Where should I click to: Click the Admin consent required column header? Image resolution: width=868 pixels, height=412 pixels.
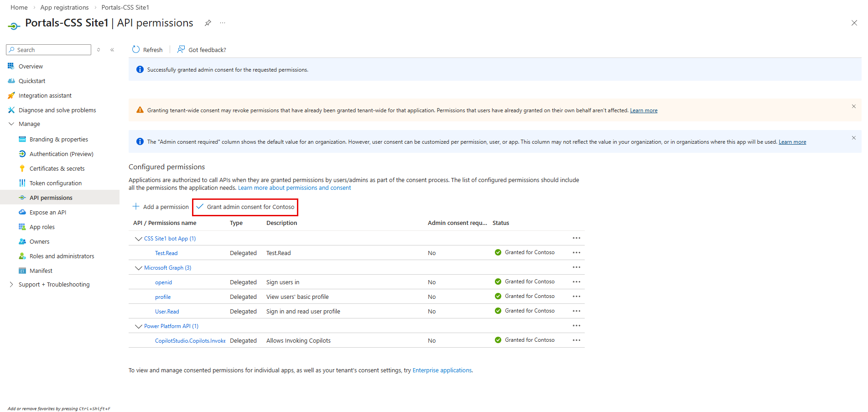[457, 223]
